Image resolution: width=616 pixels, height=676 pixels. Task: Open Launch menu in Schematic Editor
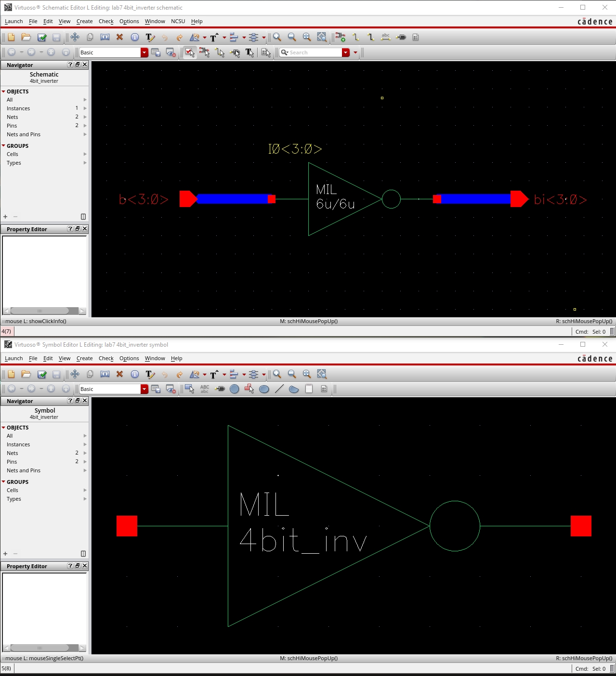(x=13, y=21)
